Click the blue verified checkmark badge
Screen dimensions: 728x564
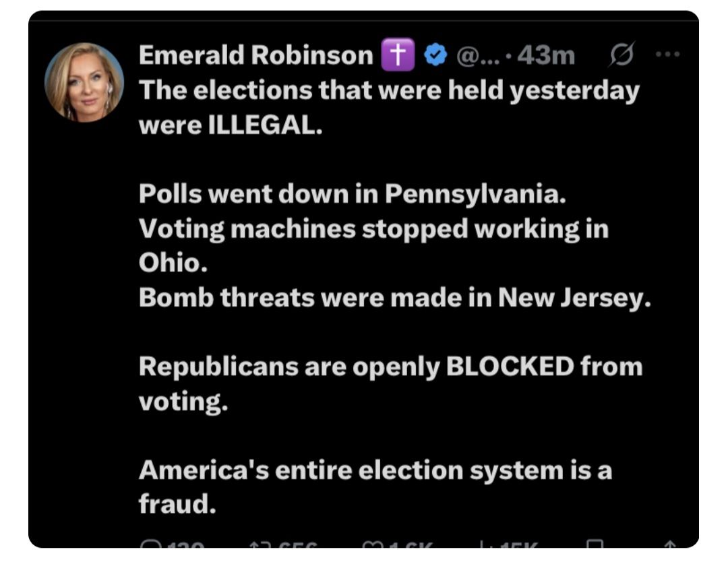(x=436, y=56)
